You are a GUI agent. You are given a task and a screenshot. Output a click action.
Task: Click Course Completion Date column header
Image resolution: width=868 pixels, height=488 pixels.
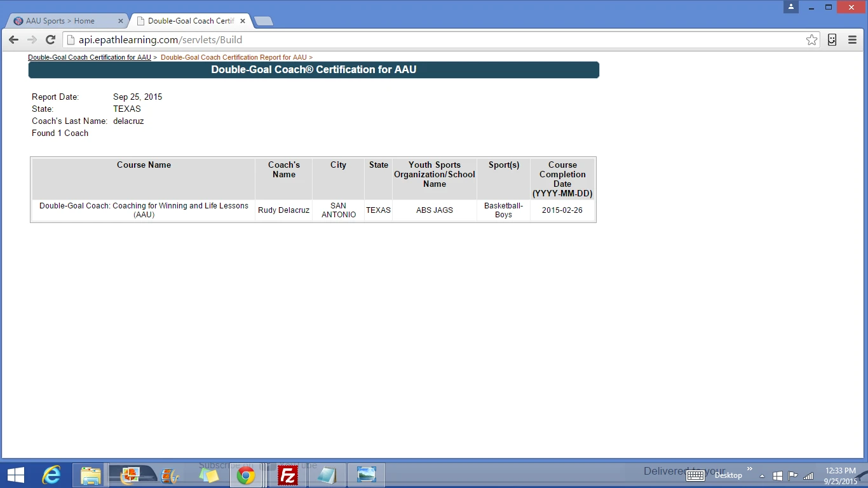pos(562,179)
